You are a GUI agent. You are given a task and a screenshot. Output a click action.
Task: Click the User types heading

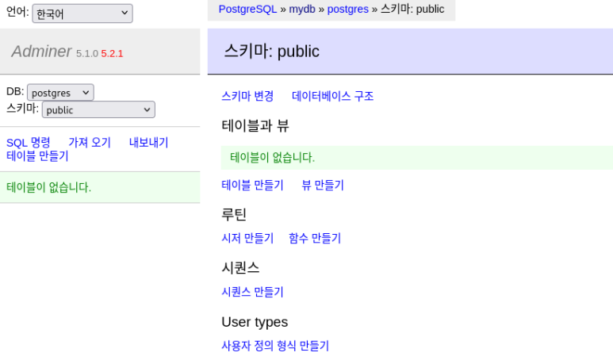pos(255,322)
